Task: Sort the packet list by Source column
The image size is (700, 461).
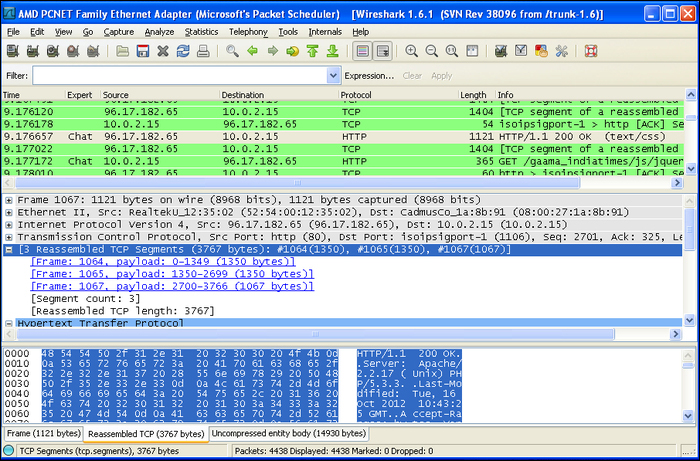Action: (x=160, y=95)
